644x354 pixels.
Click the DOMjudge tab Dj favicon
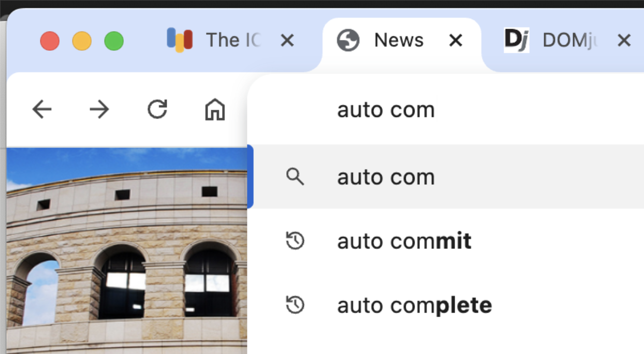coord(516,40)
